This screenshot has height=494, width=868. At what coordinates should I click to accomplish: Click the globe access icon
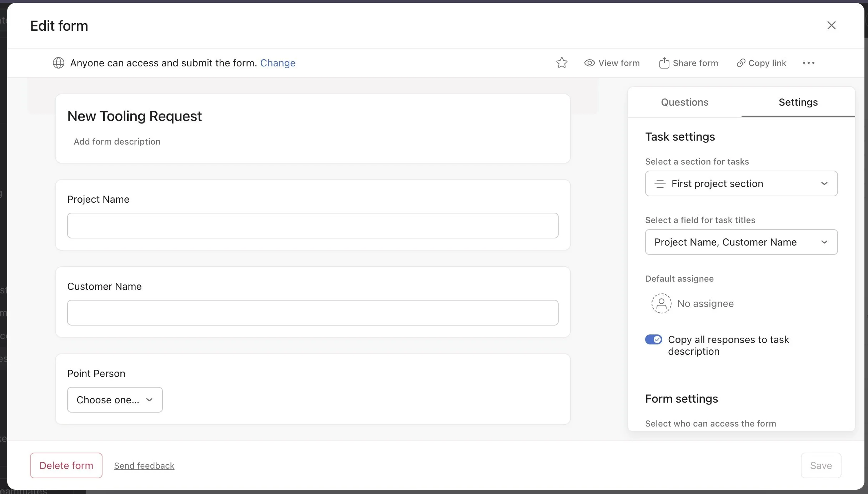click(58, 62)
